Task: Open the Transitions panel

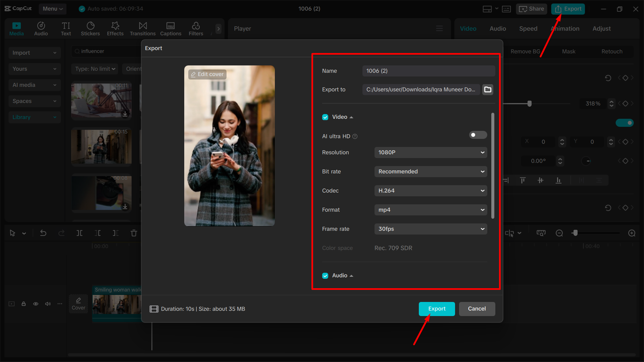Action: [142, 29]
